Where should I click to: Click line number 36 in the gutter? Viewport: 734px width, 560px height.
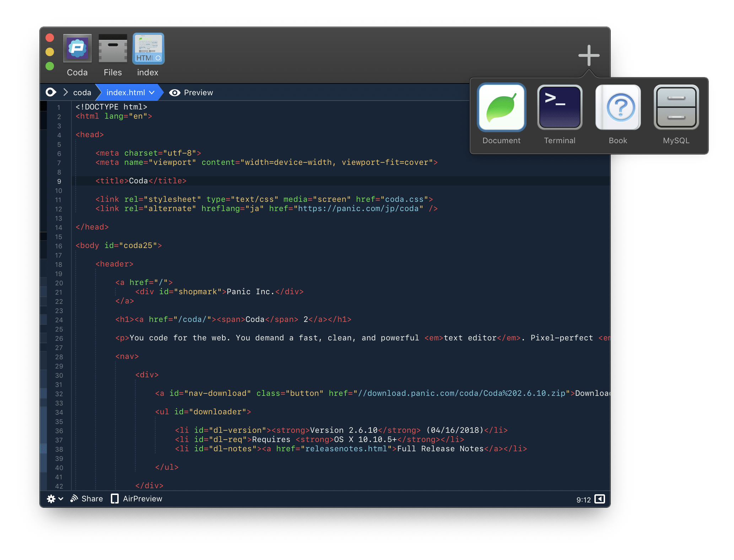(59, 431)
